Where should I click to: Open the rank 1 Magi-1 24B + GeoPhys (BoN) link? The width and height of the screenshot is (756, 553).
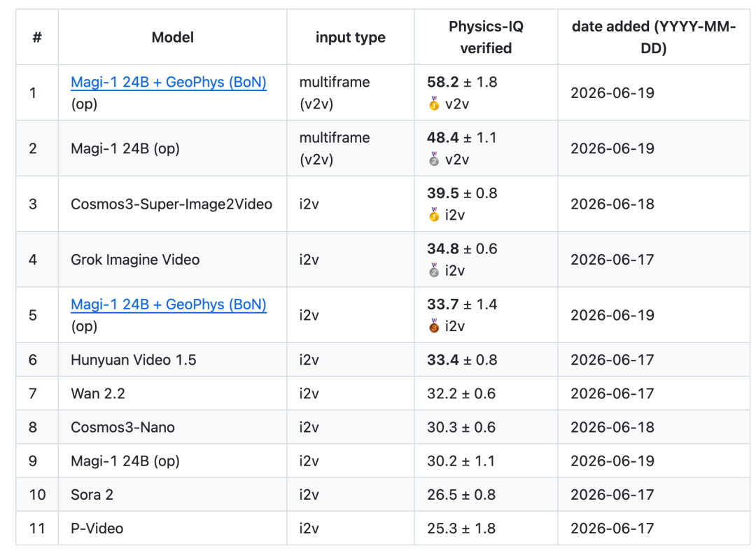click(168, 83)
